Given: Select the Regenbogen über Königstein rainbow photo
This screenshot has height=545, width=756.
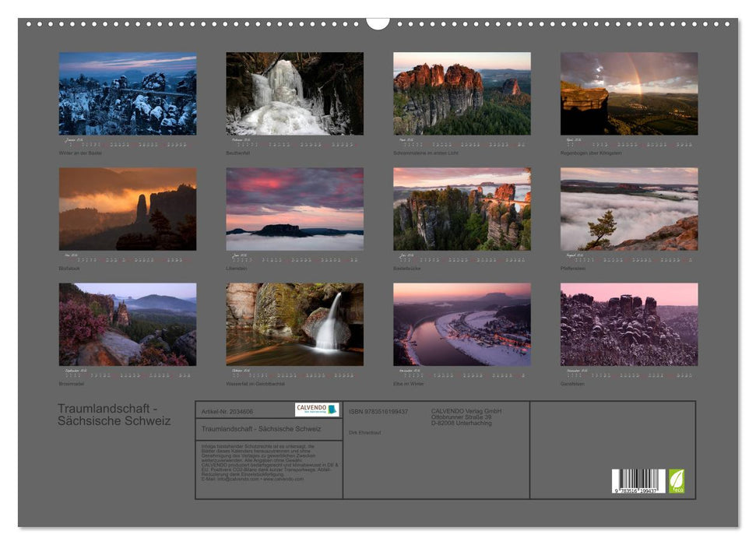Looking at the screenshot, I should click(x=629, y=93).
